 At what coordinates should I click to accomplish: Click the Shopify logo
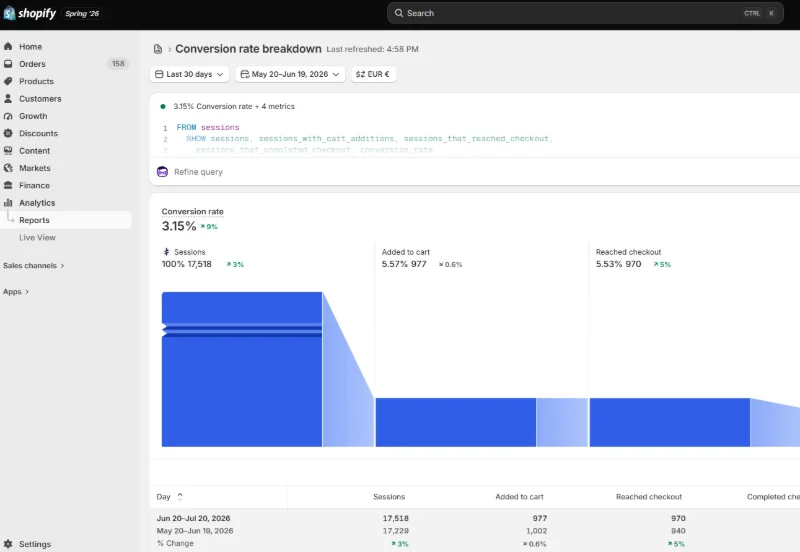tap(30, 13)
